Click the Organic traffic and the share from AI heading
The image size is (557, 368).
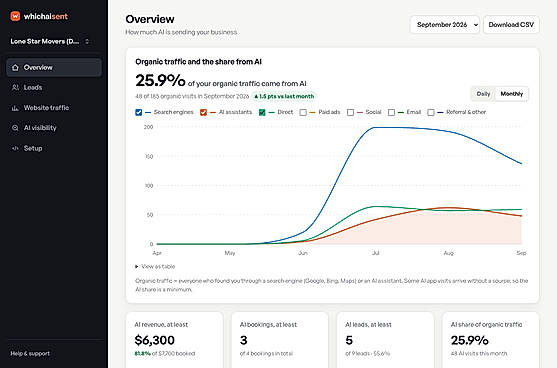198,62
